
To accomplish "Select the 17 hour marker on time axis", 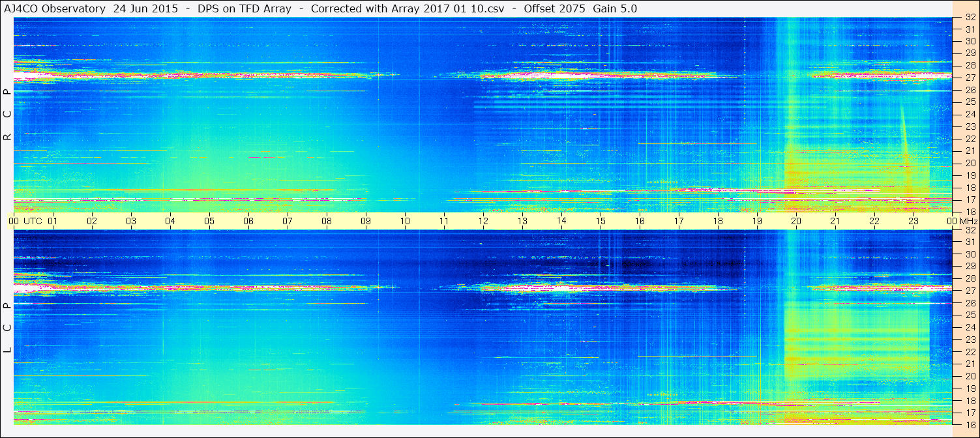I will click(679, 221).
